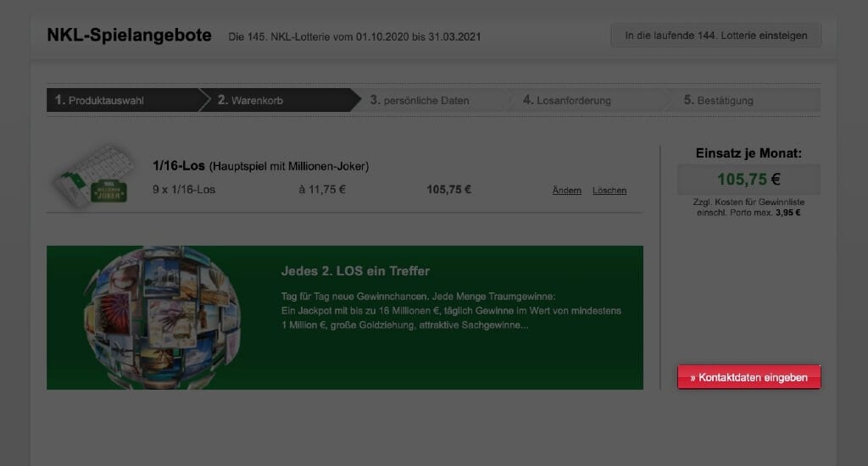Click the '105,75 €' line total in cart row

(x=448, y=189)
